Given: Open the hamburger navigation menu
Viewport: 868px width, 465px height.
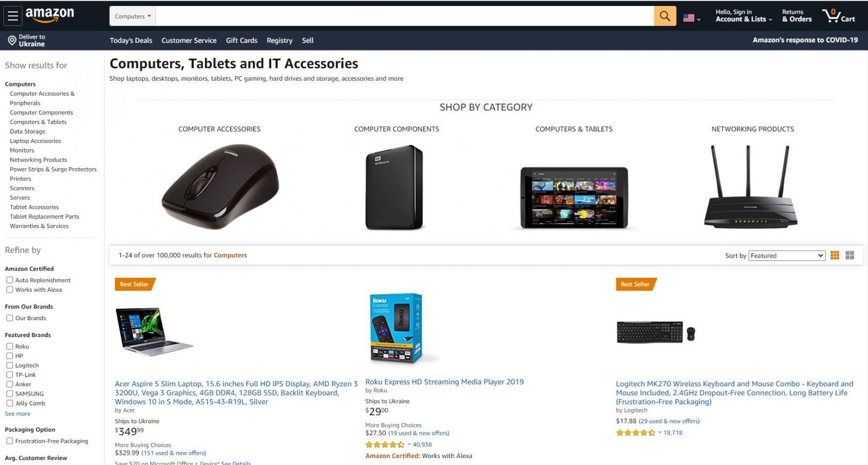Looking at the screenshot, I should point(12,16).
